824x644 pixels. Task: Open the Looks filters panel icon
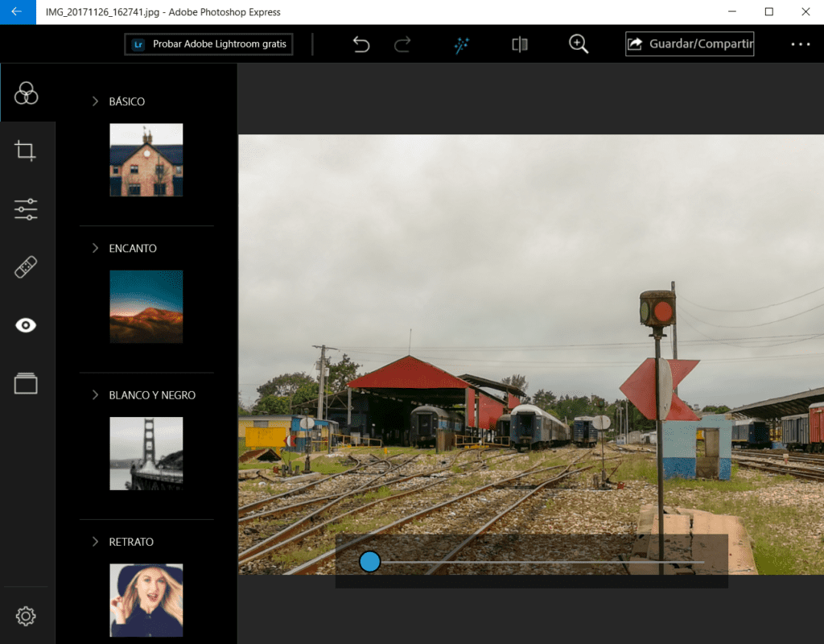click(x=27, y=93)
